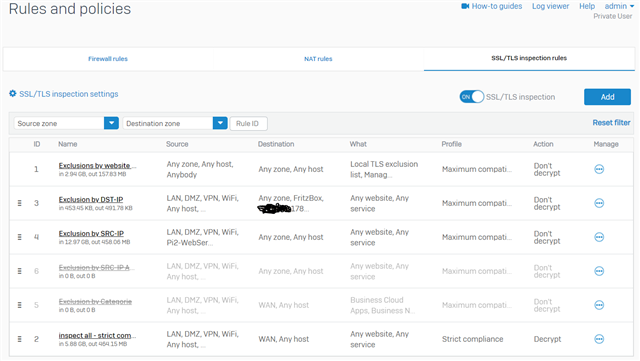Click traffic stats in 2.94 GB text
The width and height of the screenshot is (640, 361).
click(92, 174)
